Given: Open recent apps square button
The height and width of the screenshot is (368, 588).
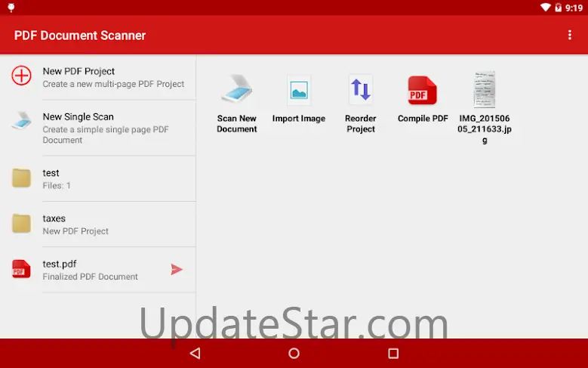Looking at the screenshot, I should pos(393,353).
